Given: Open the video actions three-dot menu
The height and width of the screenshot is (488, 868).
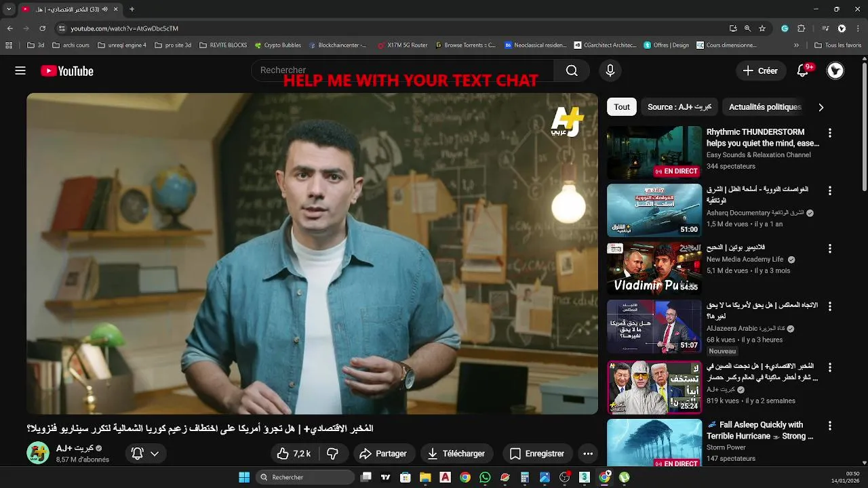Looking at the screenshot, I should click(x=588, y=453).
